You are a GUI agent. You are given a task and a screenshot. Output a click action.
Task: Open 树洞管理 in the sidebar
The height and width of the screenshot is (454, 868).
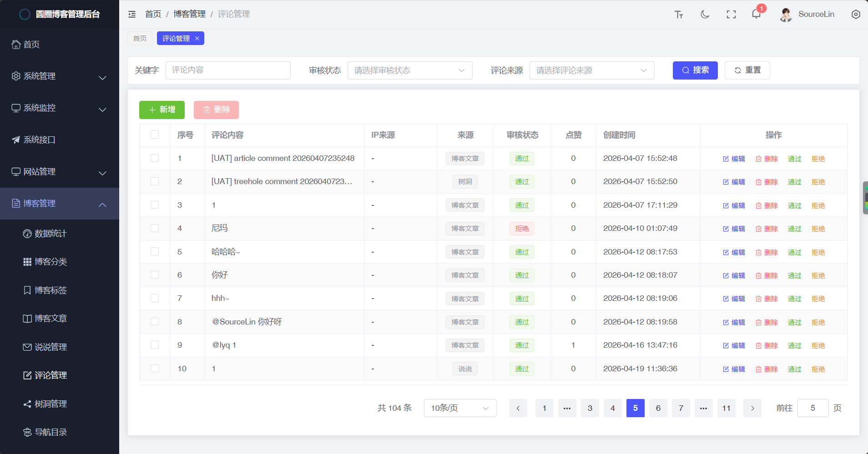click(60, 404)
